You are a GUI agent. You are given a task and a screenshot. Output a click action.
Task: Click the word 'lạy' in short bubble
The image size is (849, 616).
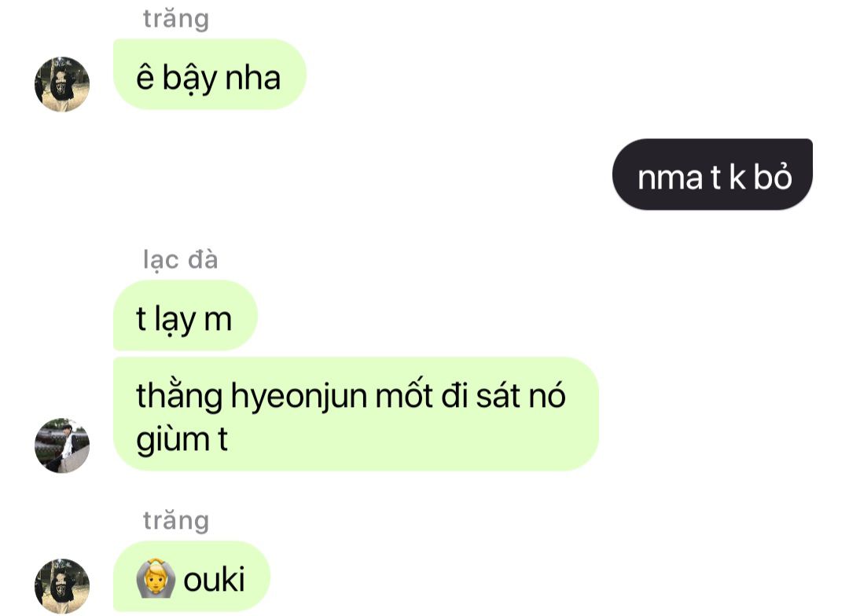click(x=175, y=321)
